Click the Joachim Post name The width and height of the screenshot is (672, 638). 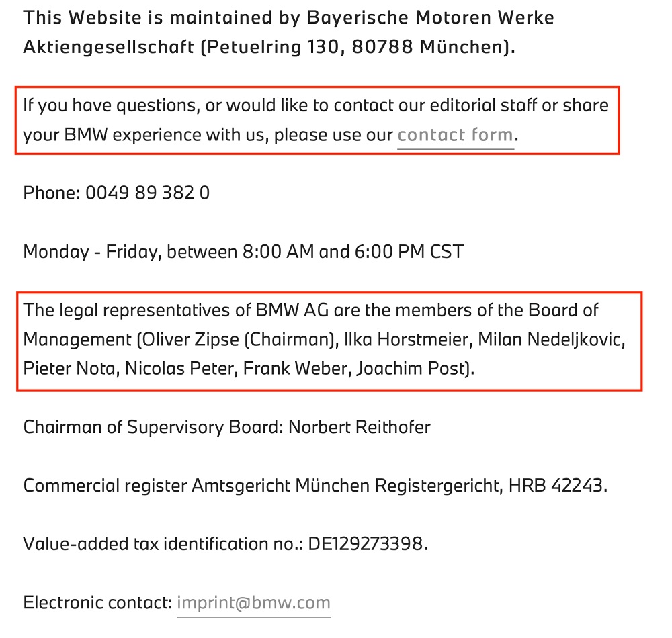pyautogui.click(x=411, y=369)
